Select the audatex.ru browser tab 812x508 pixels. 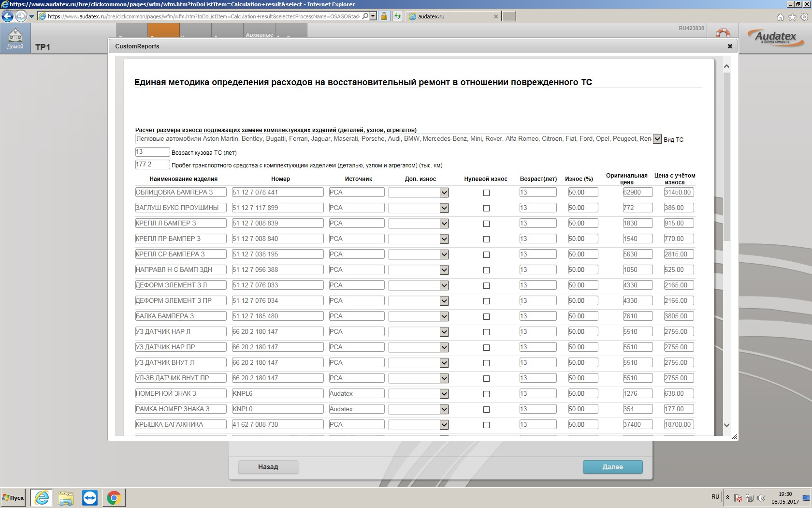pyautogui.click(x=452, y=16)
